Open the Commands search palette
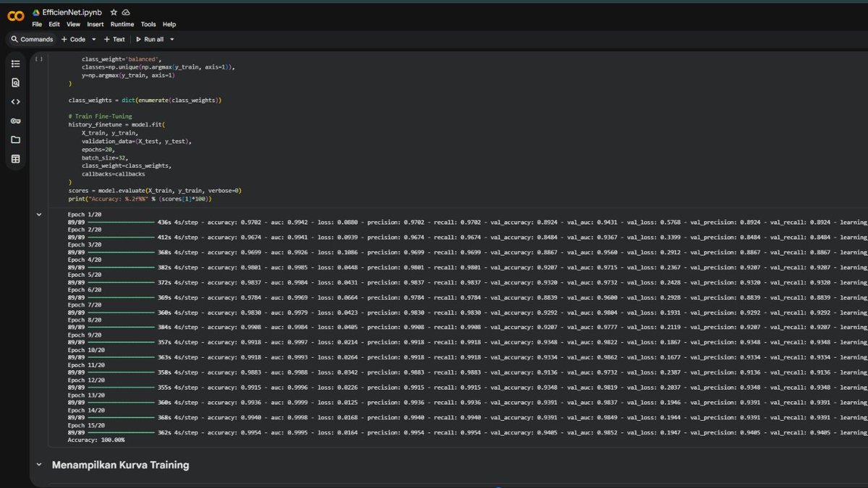The height and width of the screenshot is (488, 868). (x=31, y=39)
